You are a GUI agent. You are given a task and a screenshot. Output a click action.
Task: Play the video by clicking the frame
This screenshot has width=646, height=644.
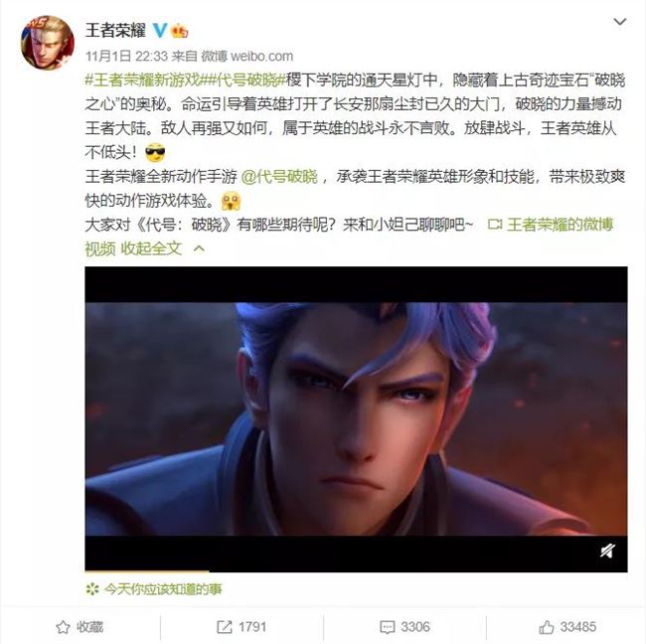[x=356, y=419]
